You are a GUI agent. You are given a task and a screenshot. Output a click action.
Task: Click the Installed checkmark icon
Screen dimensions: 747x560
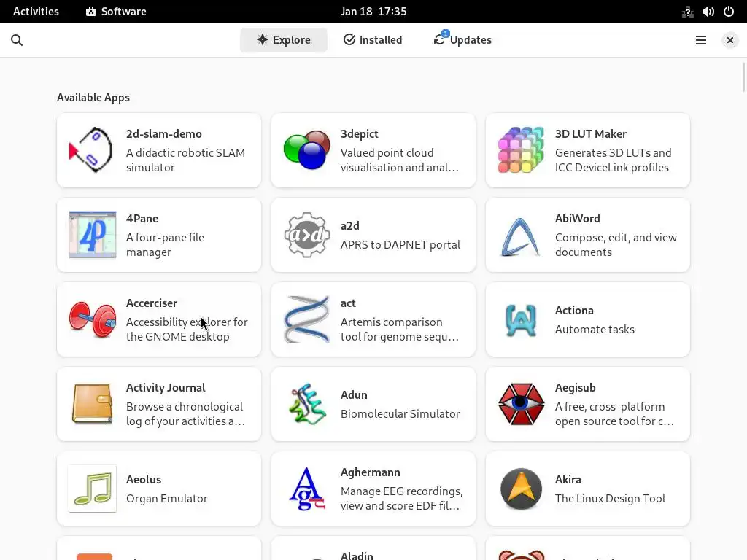click(349, 39)
